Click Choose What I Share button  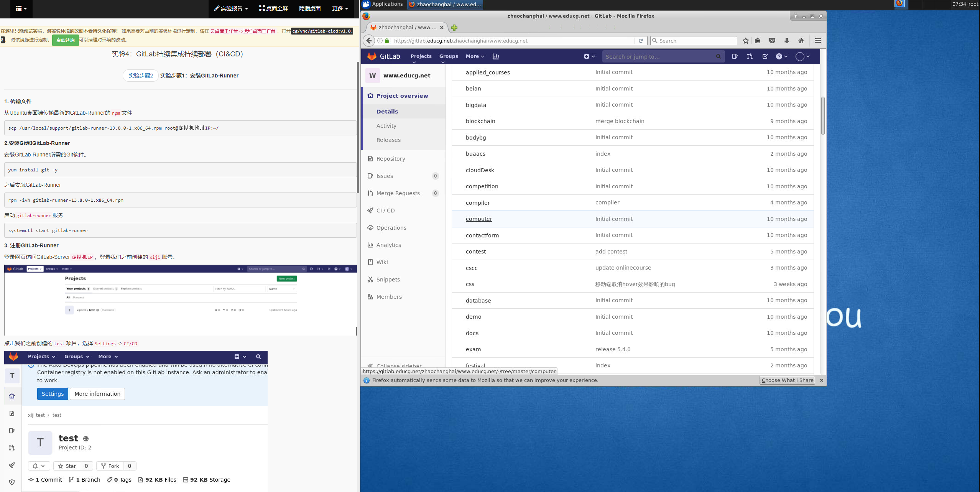point(787,380)
